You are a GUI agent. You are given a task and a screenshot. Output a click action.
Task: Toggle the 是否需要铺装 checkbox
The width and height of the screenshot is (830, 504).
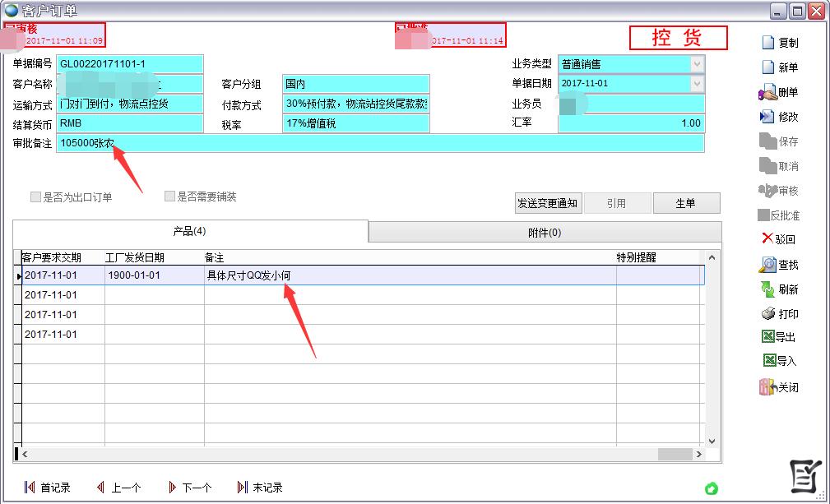(x=170, y=197)
